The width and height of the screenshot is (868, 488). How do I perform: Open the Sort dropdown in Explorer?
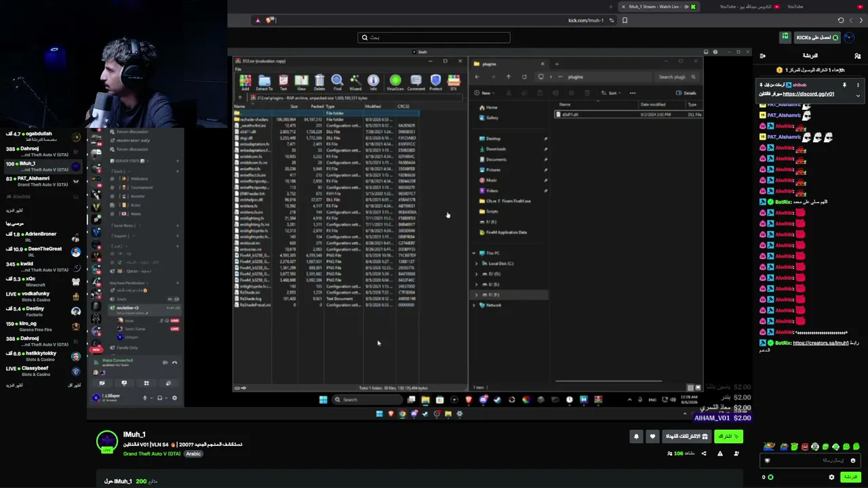[611, 93]
